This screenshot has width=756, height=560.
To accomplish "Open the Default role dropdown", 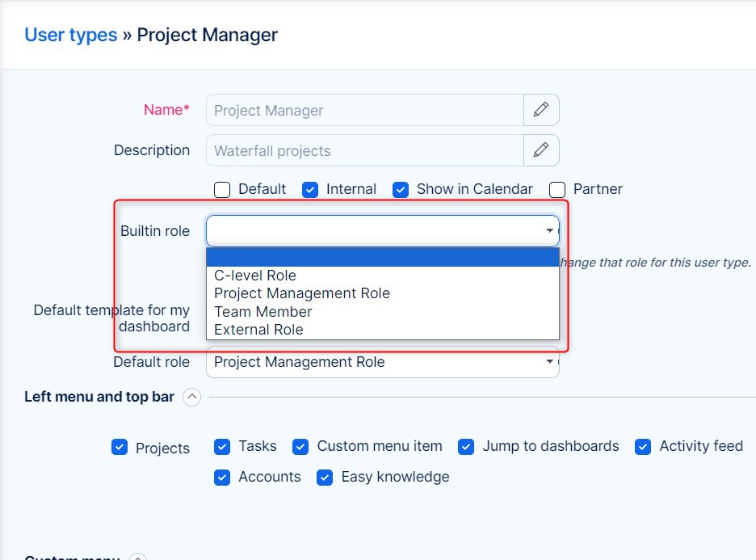I will click(x=382, y=362).
